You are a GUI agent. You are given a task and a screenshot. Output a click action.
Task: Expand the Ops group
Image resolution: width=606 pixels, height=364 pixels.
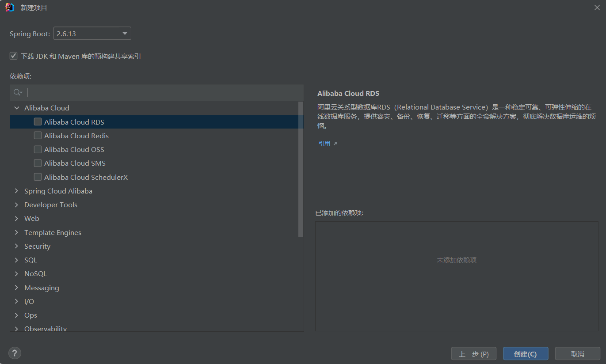pyautogui.click(x=17, y=315)
